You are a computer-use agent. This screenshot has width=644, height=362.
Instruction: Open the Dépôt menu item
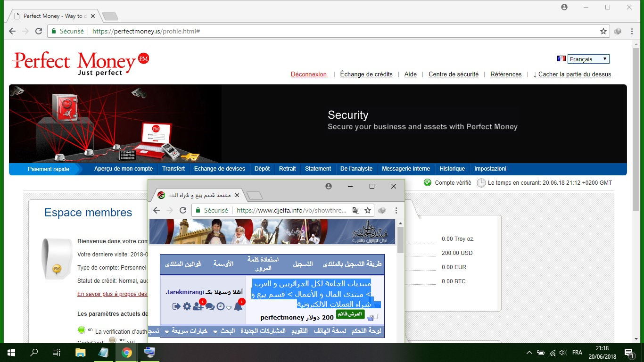click(x=262, y=169)
